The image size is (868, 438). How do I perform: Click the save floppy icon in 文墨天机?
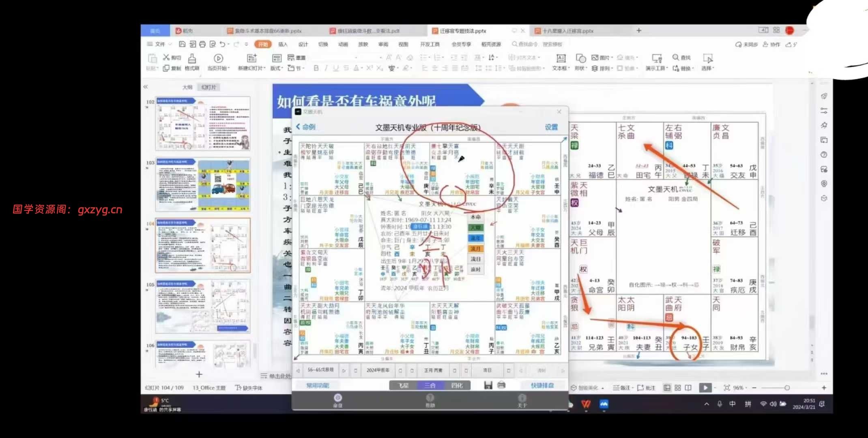(x=488, y=385)
